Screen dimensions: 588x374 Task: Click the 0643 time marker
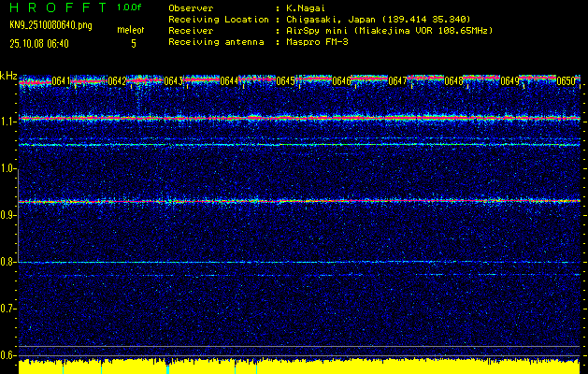[173, 81]
